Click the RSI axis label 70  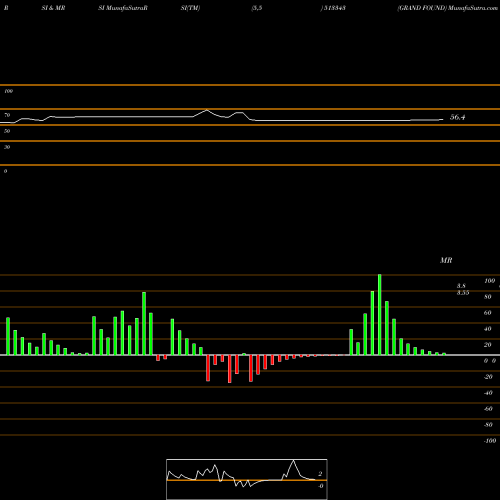[x=7, y=115]
